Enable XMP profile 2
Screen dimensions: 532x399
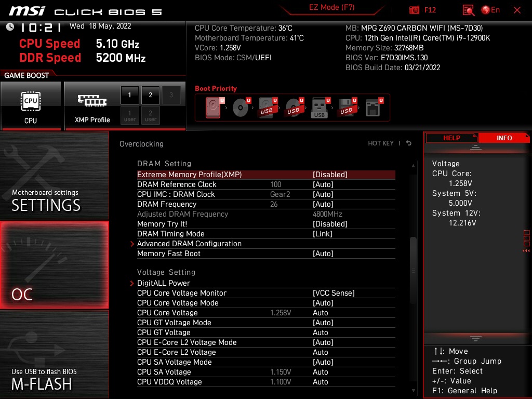click(150, 95)
